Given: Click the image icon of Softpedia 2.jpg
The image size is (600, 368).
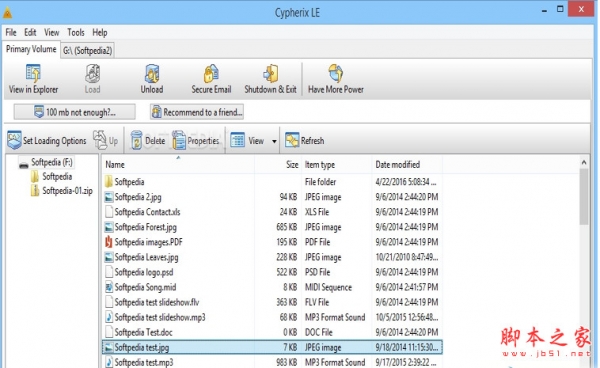Looking at the screenshot, I should point(109,197).
